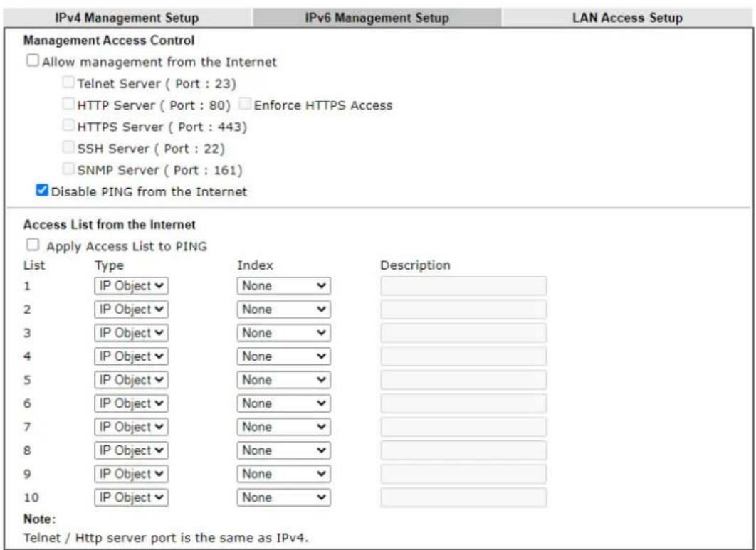This screenshot has width=756, height=550.
Task: Click Description field for list 6
Action: [x=463, y=403]
